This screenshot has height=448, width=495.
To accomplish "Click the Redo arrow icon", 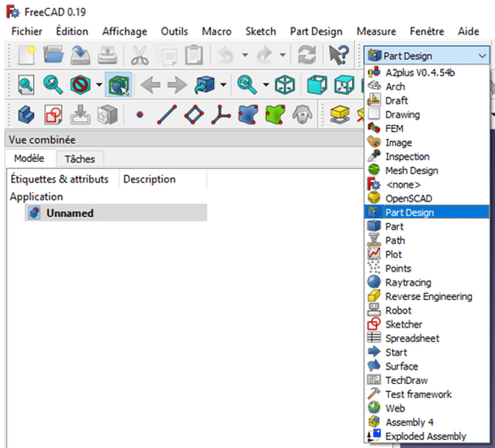I will [x=264, y=55].
